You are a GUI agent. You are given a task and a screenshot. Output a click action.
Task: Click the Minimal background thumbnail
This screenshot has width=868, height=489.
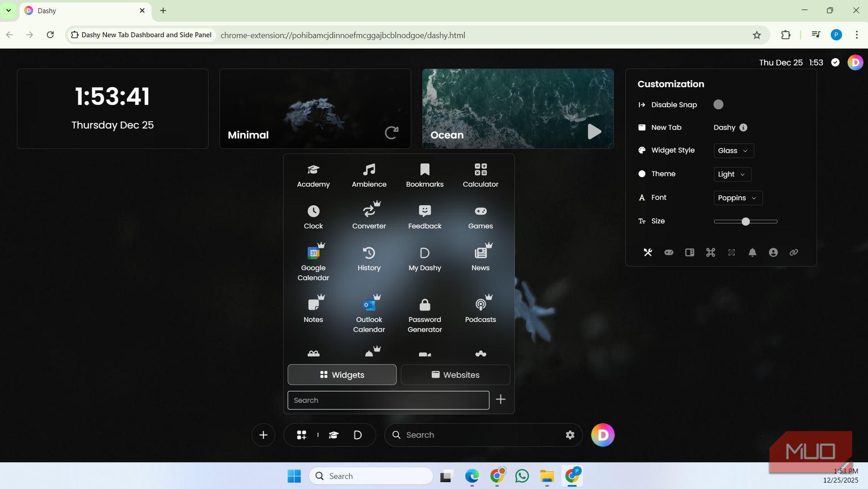[x=315, y=109]
